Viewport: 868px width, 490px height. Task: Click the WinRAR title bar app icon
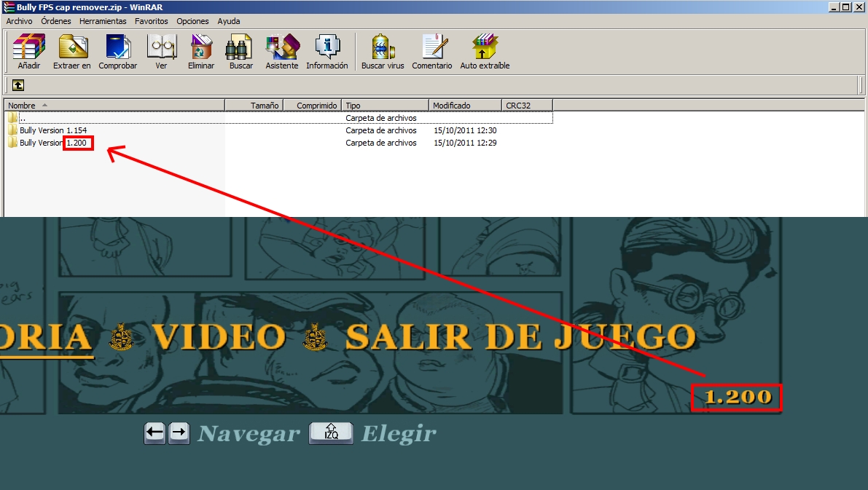(8, 7)
